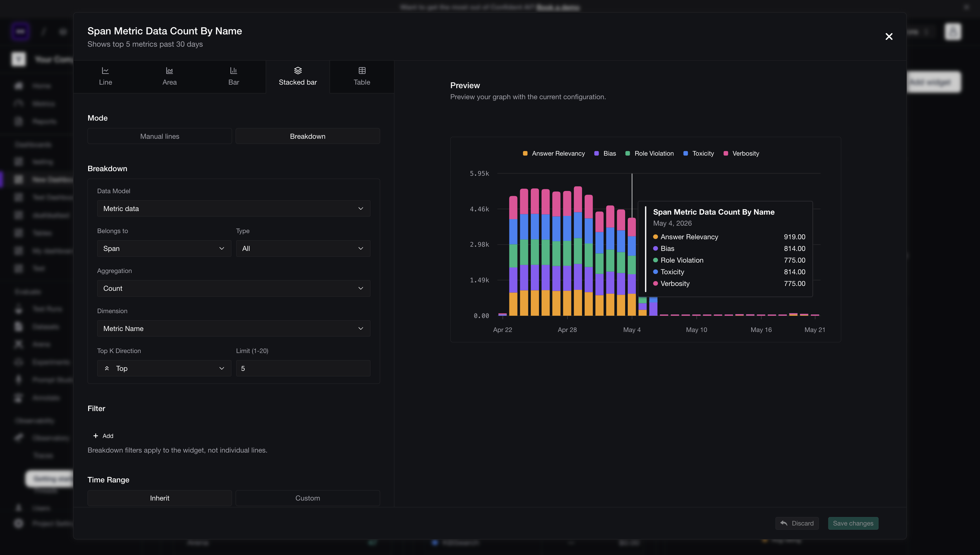This screenshot has width=980, height=555.
Task: Open the Top K Direction dropdown
Action: click(164, 368)
